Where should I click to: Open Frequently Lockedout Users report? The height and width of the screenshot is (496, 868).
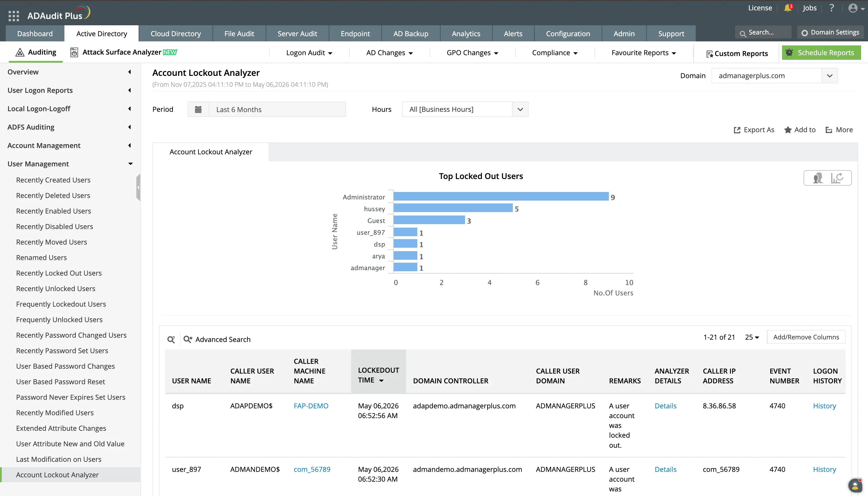[x=61, y=304]
